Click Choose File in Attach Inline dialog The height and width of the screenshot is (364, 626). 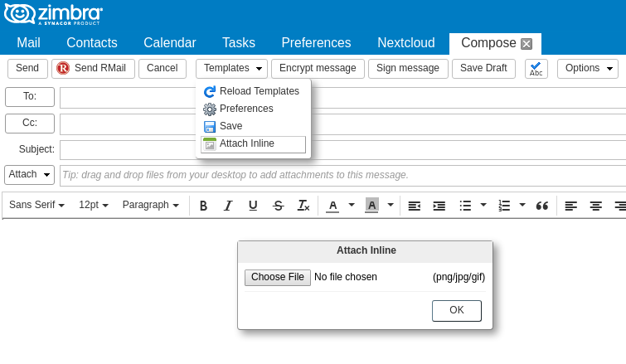[277, 277]
